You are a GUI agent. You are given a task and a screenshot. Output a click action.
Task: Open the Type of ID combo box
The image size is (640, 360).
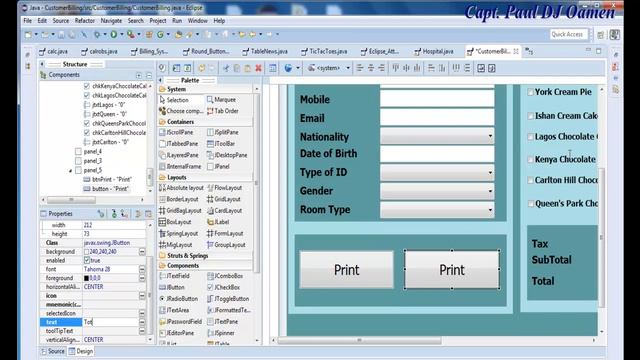click(x=437, y=173)
